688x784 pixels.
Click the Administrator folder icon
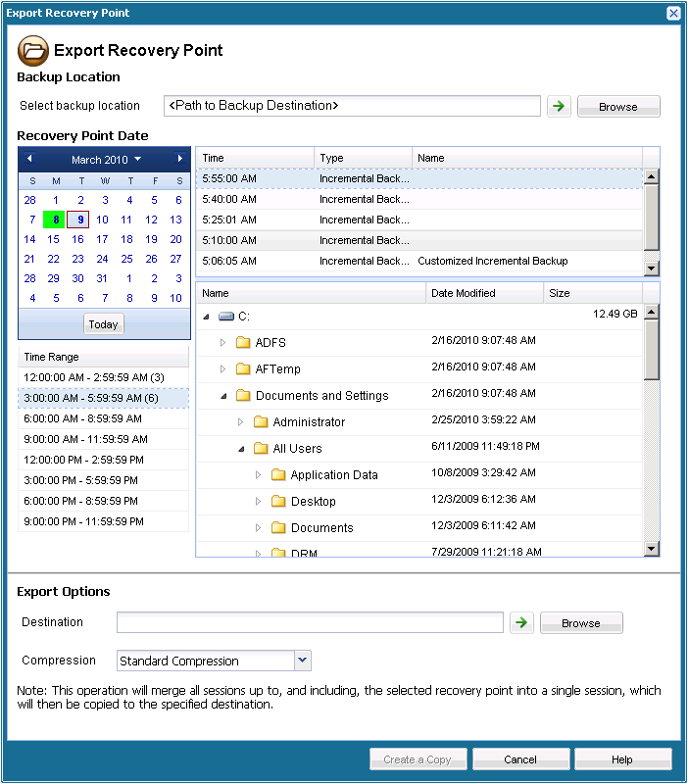[261, 422]
